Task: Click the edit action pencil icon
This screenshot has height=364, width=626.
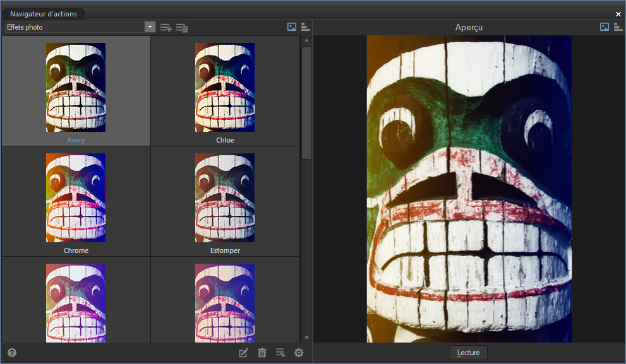Action: (244, 353)
